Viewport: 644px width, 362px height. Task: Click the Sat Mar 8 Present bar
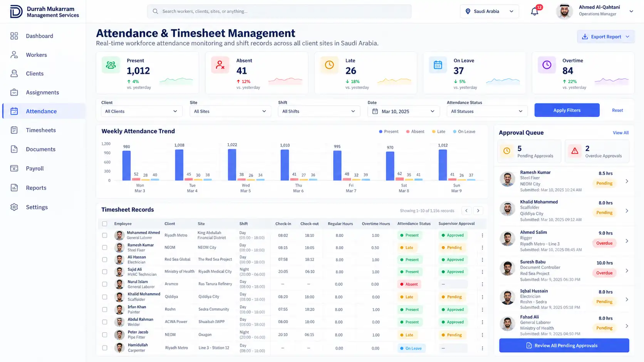390,166
